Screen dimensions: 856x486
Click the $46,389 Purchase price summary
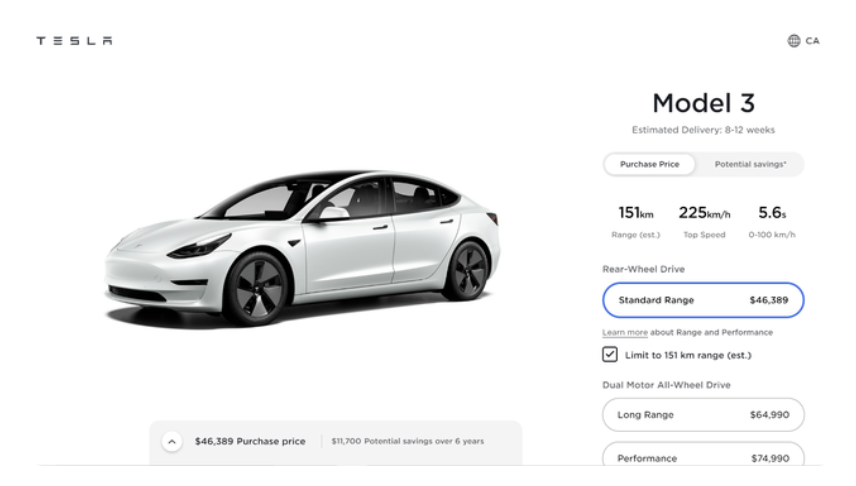(x=250, y=441)
